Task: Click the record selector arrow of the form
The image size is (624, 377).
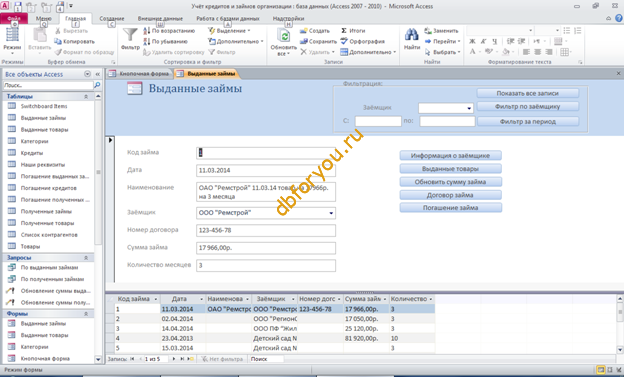Action: pyautogui.click(x=110, y=140)
